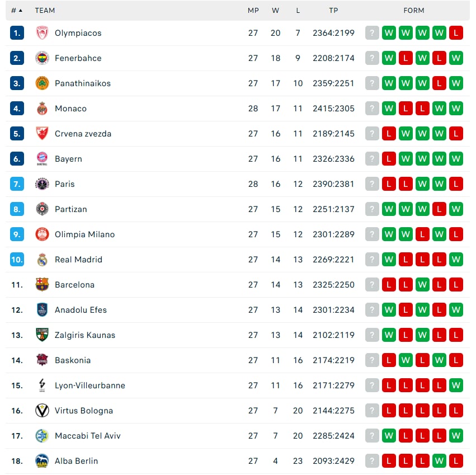The image size is (476, 475).
Task: Click the Virtus Bologna V logo
Action: pyautogui.click(x=42, y=411)
